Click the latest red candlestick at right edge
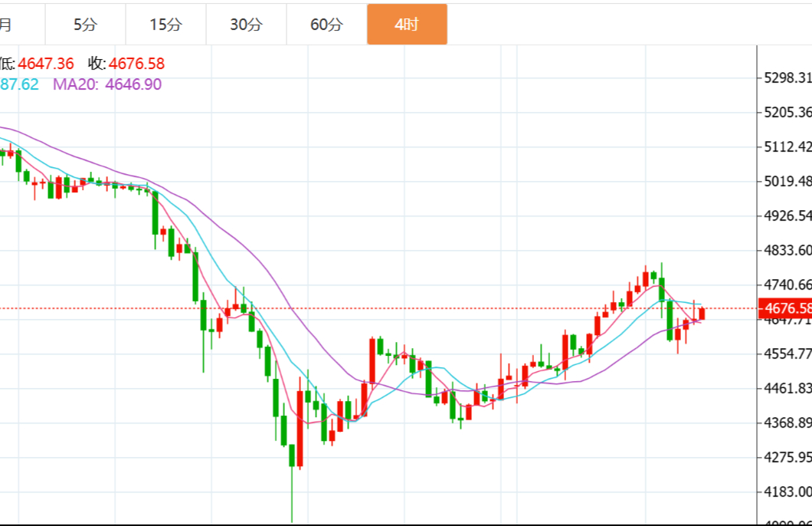812x526 pixels. point(702,314)
